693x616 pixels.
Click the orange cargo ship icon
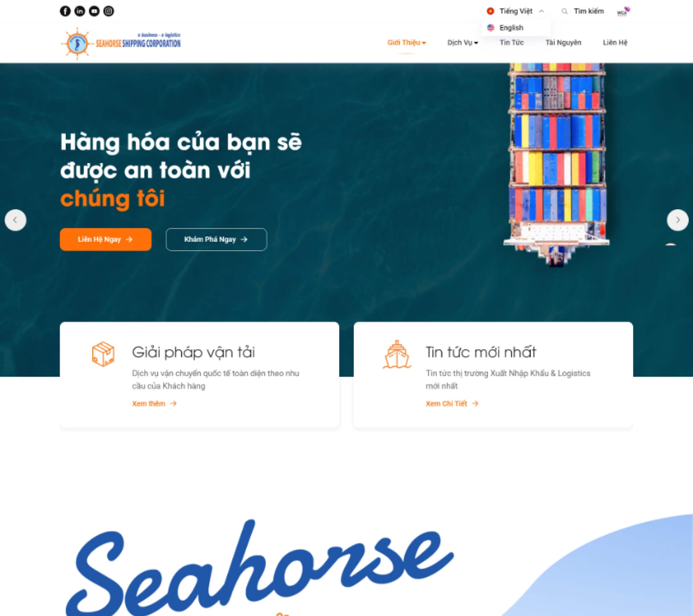(x=397, y=354)
